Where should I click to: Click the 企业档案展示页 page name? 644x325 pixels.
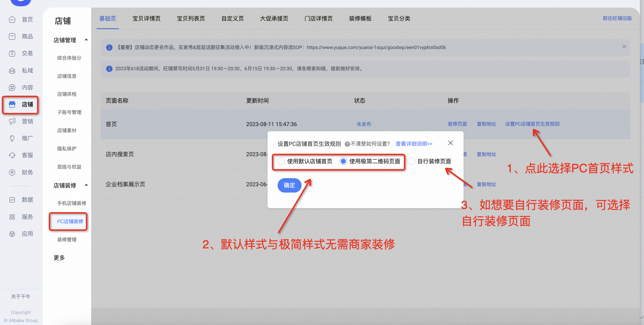tap(125, 184)
